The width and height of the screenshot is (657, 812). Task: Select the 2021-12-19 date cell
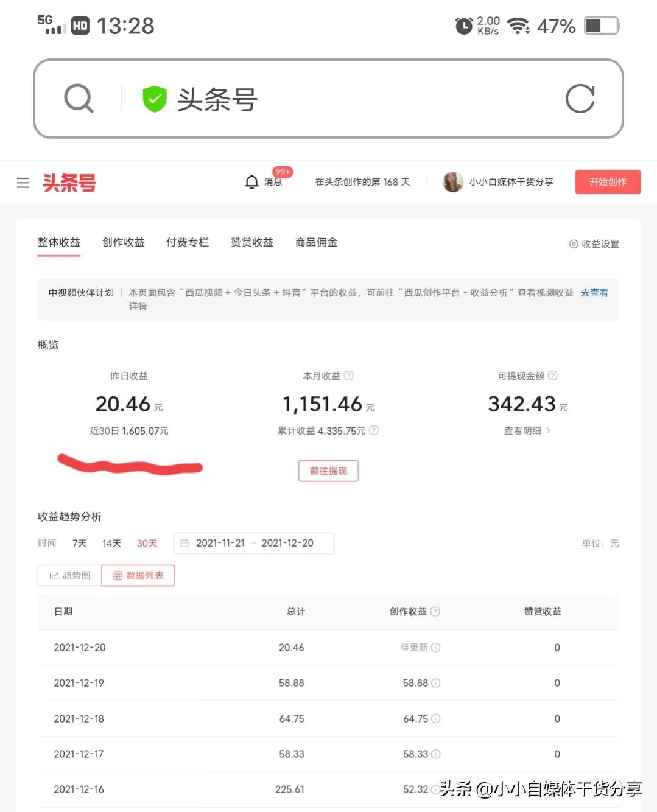(x=79, y=683)
